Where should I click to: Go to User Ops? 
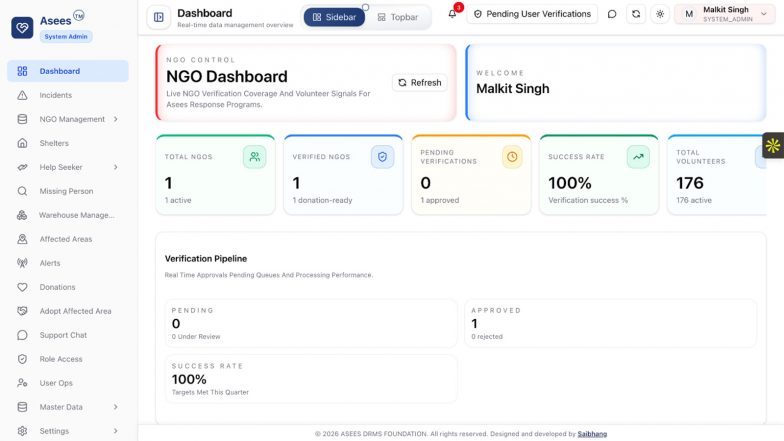point(68,383)
